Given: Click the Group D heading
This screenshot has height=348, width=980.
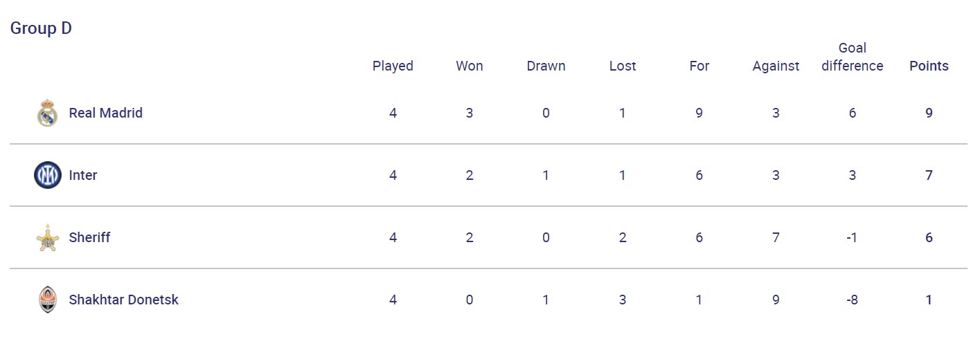Looking at the screenshot, I should [41, 28].
